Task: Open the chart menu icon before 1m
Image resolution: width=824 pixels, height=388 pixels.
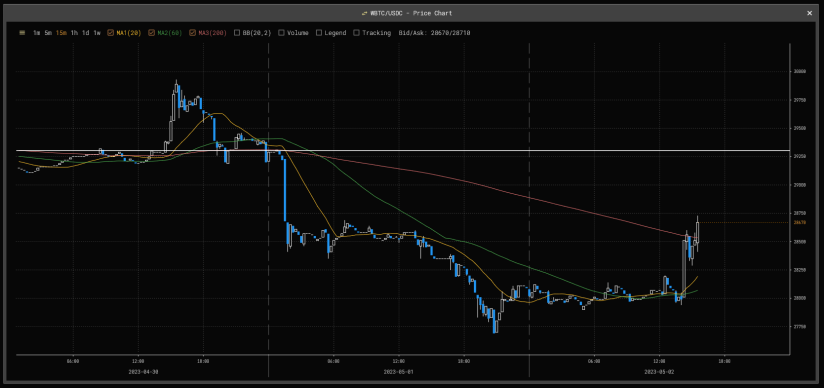Action: [x=22, y=33]
